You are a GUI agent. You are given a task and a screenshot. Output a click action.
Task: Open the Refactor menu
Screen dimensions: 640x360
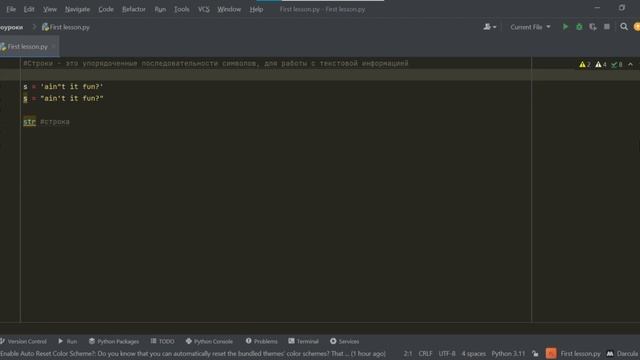pyautogui.click(x=133, y=9)
